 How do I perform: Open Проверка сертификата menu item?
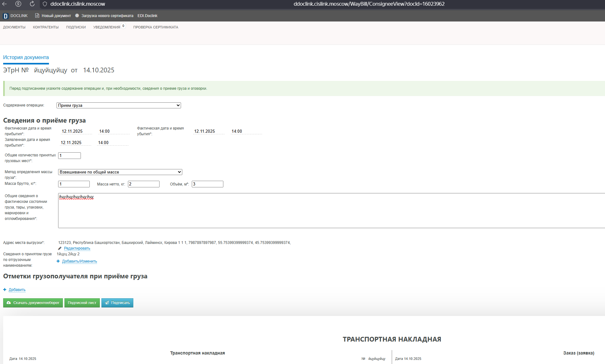156,27
